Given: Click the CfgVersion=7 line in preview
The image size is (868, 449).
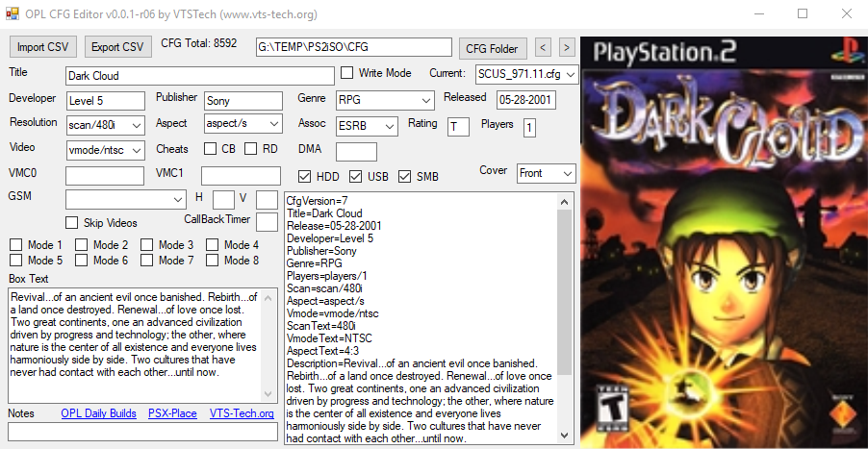Looking at the screenshot, I should tap(318, 201).
